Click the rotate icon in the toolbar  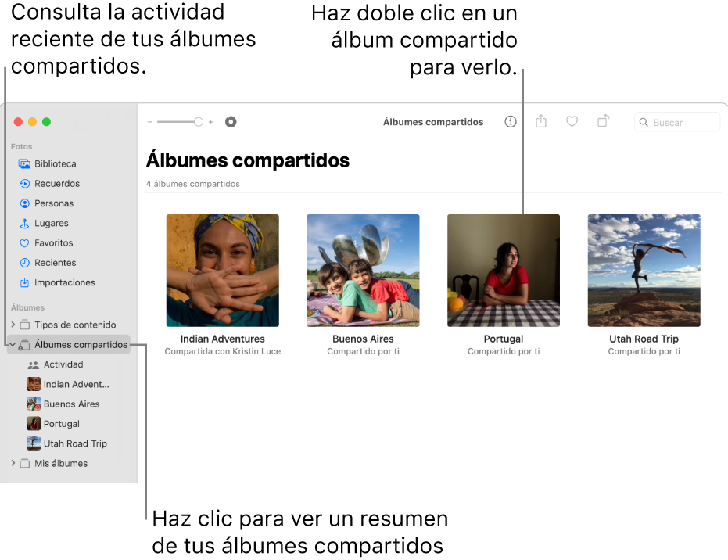click(x=603, y=122)
